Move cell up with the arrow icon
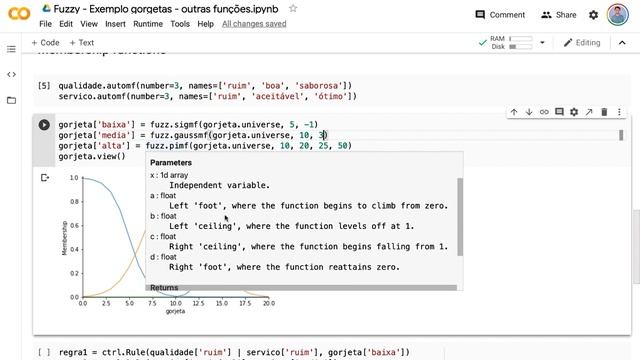This screenshot has height=360, width=640. 514,112
